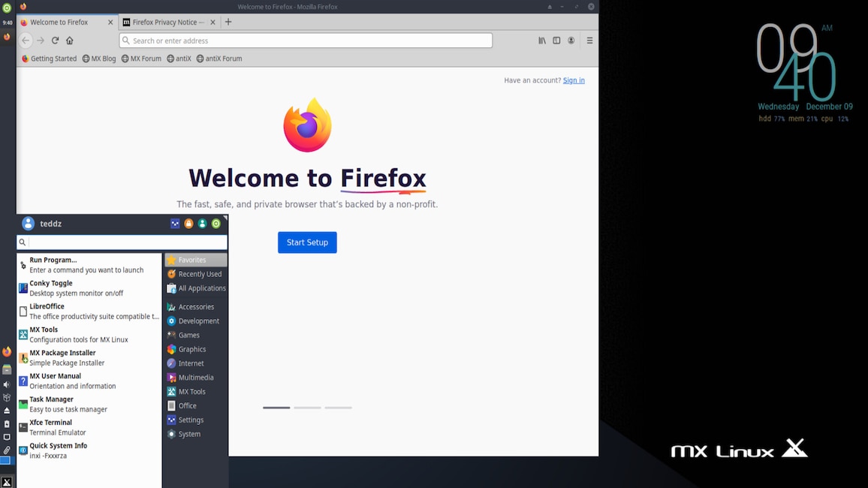Select the Graphics application category
Screen dimensions: 868x488
194,348
